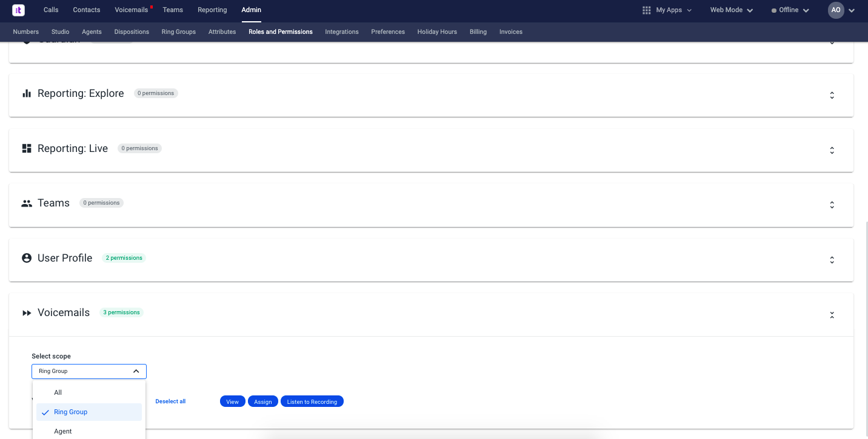
Task: Click the 0 permissions badge on Teams
Action: [101, 203]
